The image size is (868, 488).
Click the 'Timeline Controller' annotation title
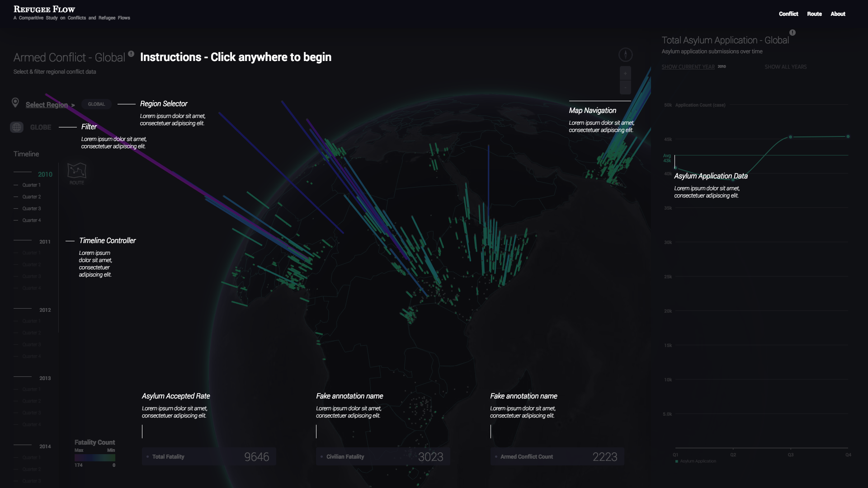point(107,241)
